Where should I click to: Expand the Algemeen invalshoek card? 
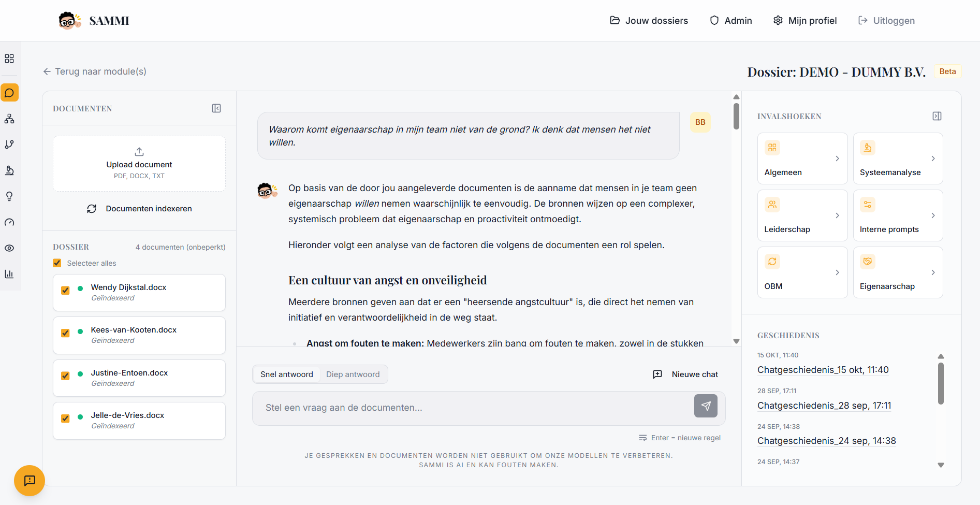802,158
